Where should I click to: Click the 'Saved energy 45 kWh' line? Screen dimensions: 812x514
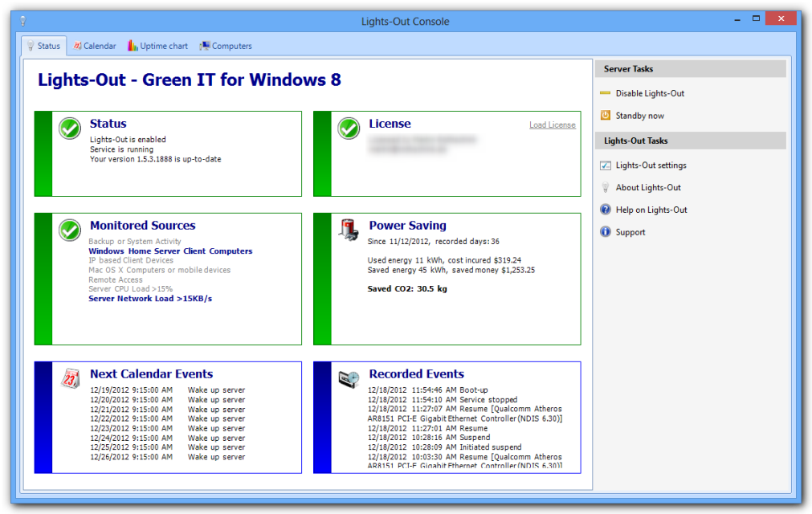click(x=451, y=270)
